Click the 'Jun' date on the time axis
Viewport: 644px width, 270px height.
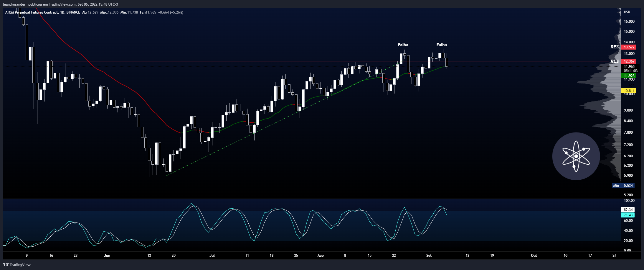tap(107, 256)
